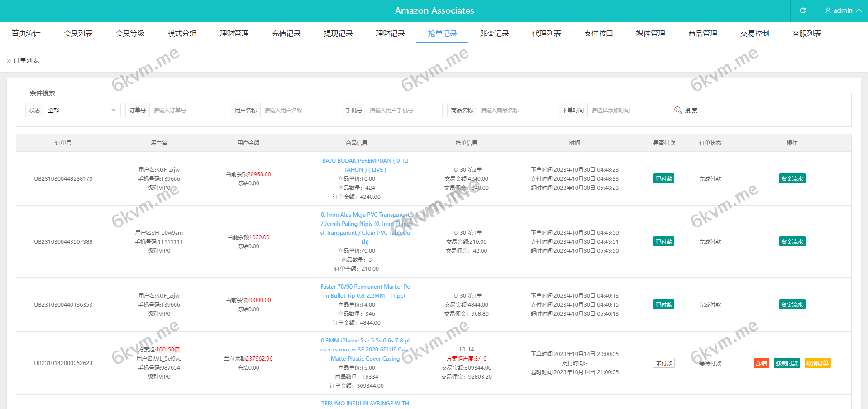Focus the 用户名称 search field
Viewport: 868px width, 409px height.
[298, 110]
